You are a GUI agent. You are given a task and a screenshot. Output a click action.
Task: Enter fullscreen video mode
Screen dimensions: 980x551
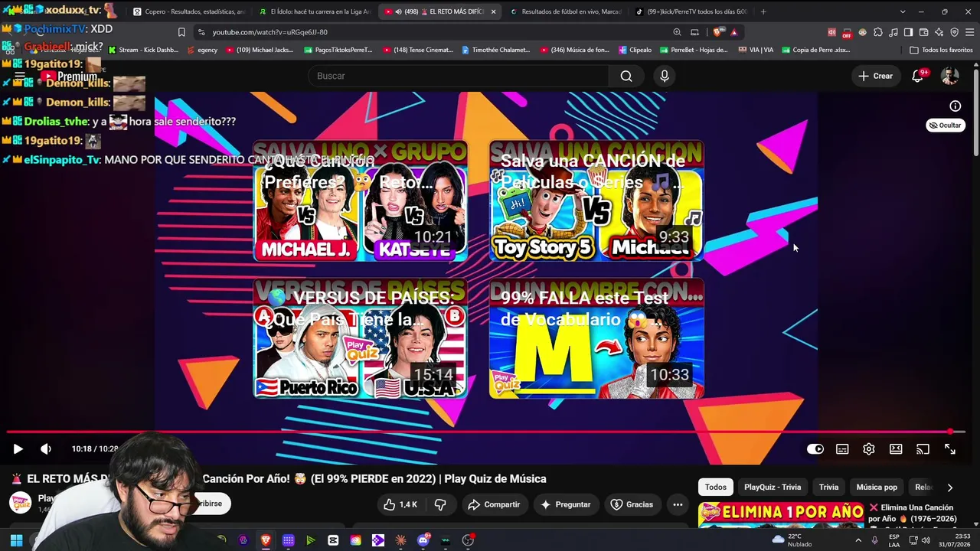(949, 449)
